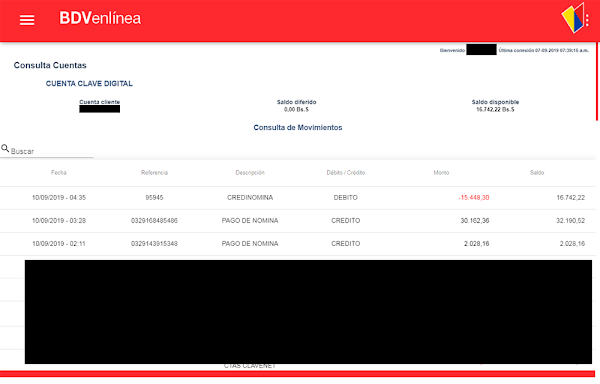Select the date 10/09/2019 - 02:11
600x384 pixels.
coord(59,244)
